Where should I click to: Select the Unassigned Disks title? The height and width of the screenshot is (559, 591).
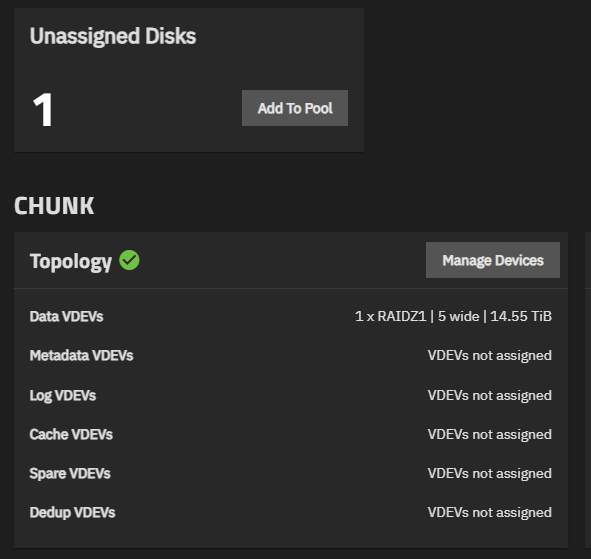coord(113,36)
